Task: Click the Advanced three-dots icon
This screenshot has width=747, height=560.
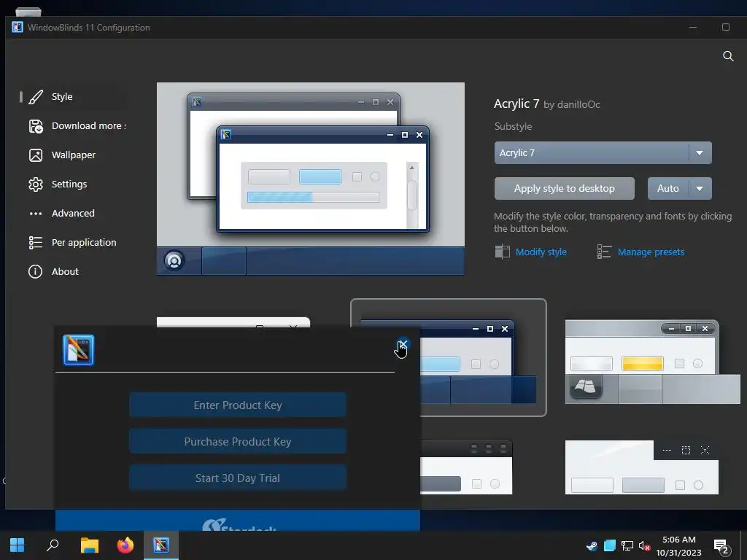Action: coord(36,214)
